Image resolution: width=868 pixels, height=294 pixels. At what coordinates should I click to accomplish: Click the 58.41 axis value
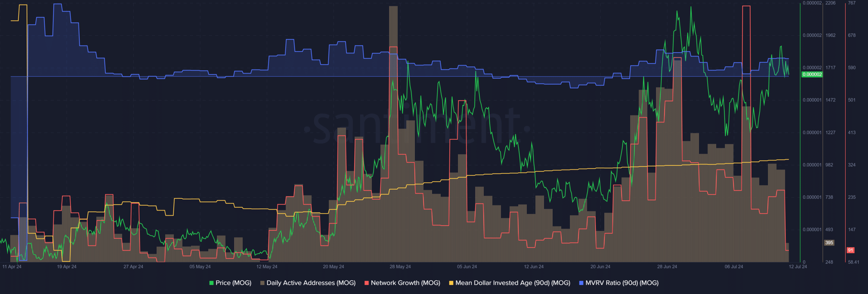pos(853,262)
